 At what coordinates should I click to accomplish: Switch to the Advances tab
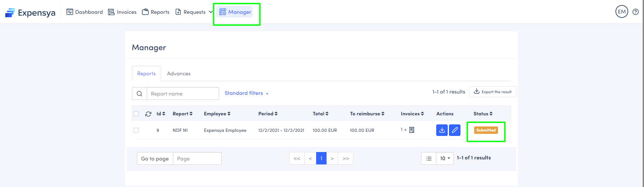click(179, 74)
